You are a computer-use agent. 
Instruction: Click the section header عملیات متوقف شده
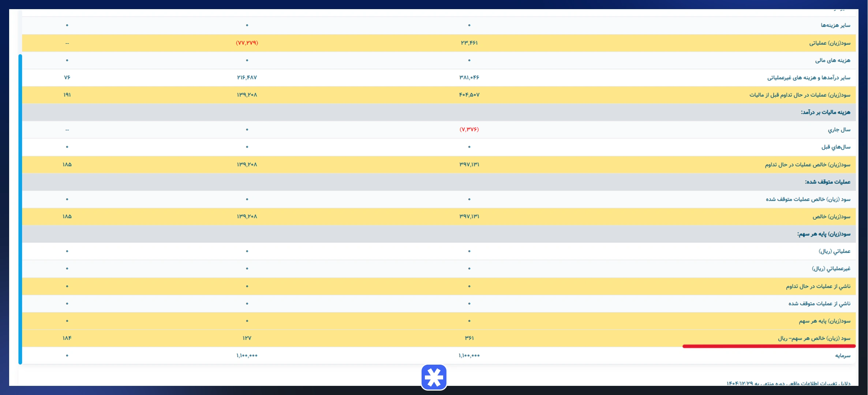828,182
